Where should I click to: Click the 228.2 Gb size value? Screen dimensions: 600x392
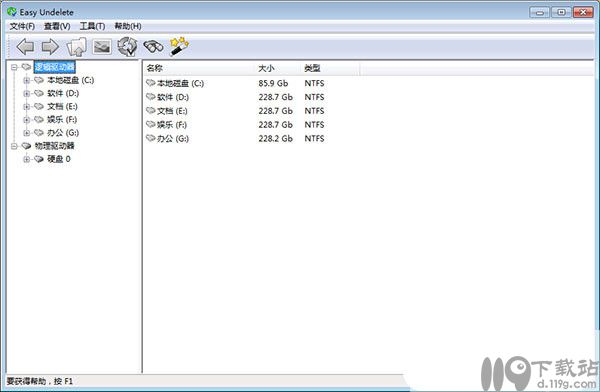click(x=276, y=138)
